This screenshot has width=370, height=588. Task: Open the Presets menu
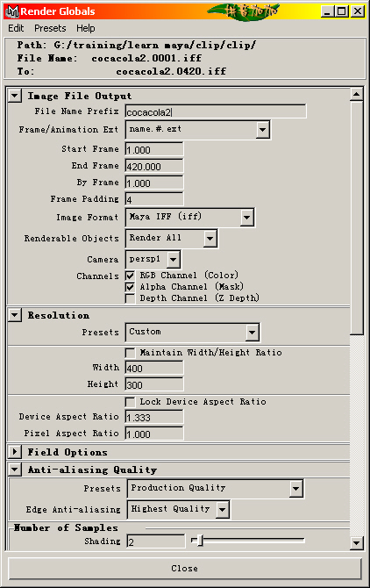coord(50,28)
